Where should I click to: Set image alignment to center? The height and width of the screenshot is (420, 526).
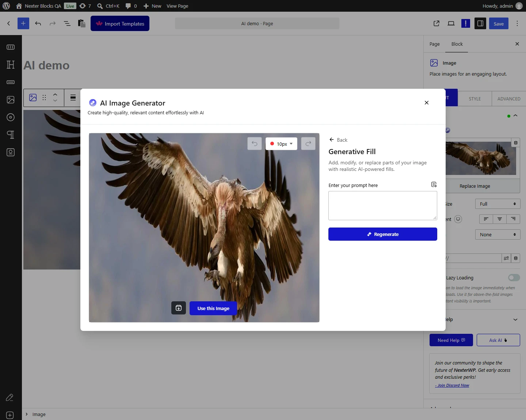[500, 219]
